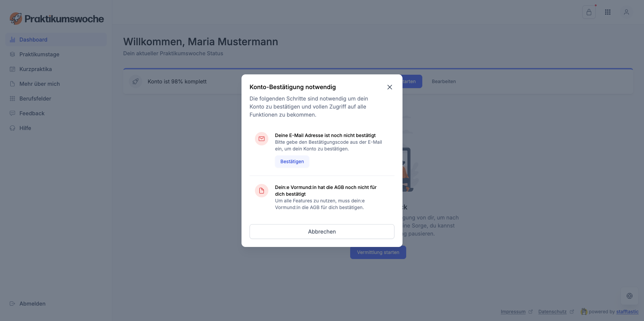Image resolution: width=644 pixels, height=321 pixels.
Task: Follow the stafftastic link in footer
Action: point(627,312)
